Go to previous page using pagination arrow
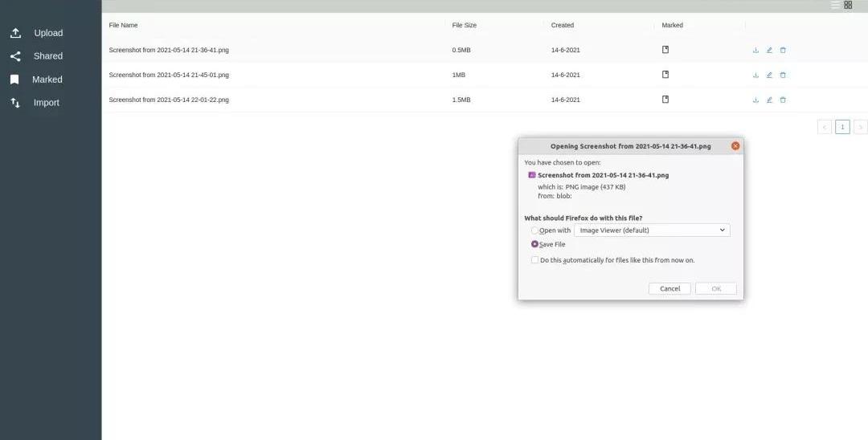 (x=825, y=127)
